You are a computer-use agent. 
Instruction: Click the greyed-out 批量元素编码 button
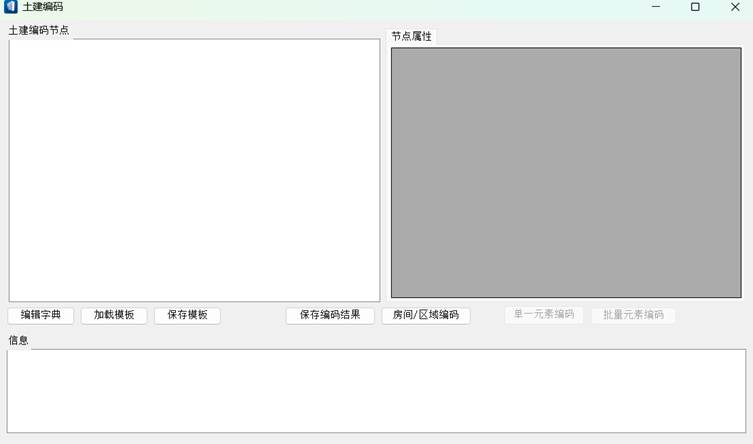click(633, 315)
